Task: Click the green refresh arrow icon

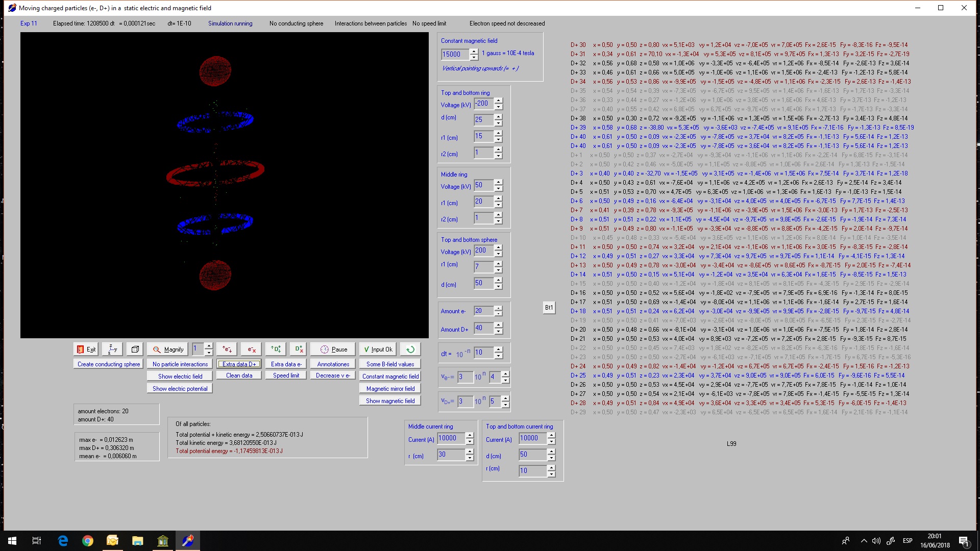Action: point(410,349)
